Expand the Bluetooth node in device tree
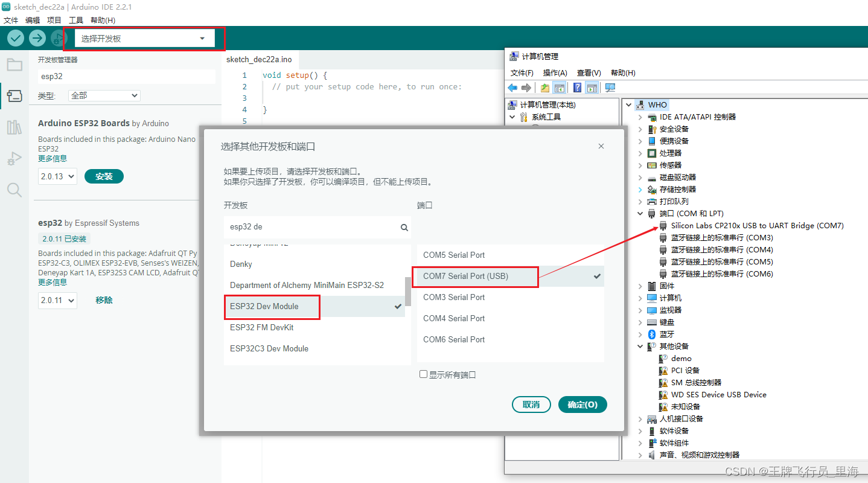 pos(640,334)
